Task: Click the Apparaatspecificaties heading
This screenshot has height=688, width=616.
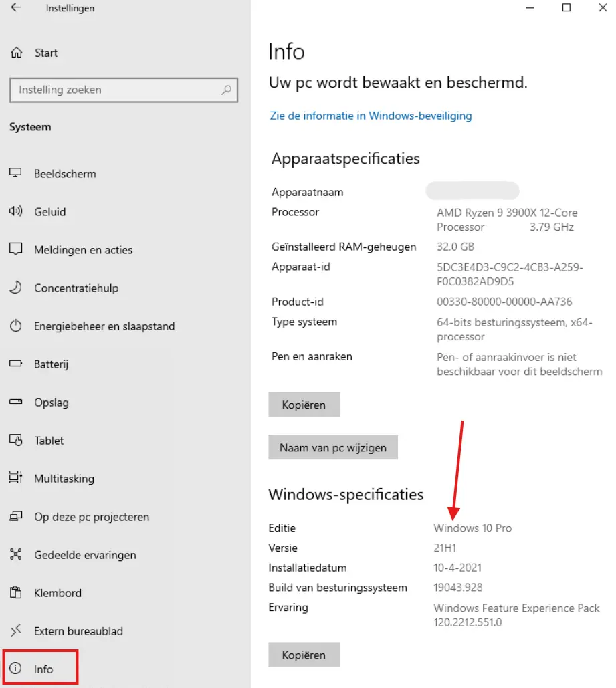Action: [x=346, y=158]
